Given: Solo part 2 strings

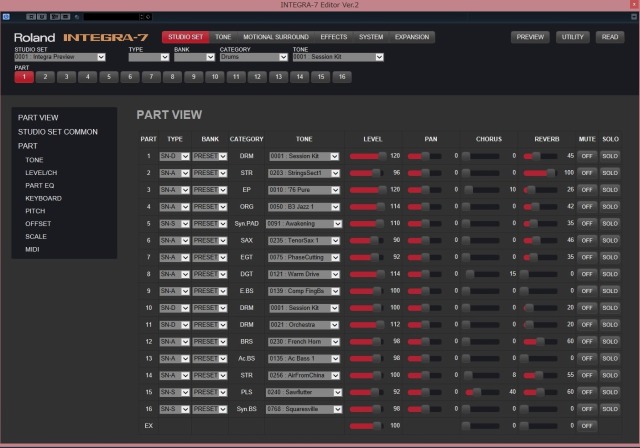Looking at the screenshot, I should pos(610,173).
